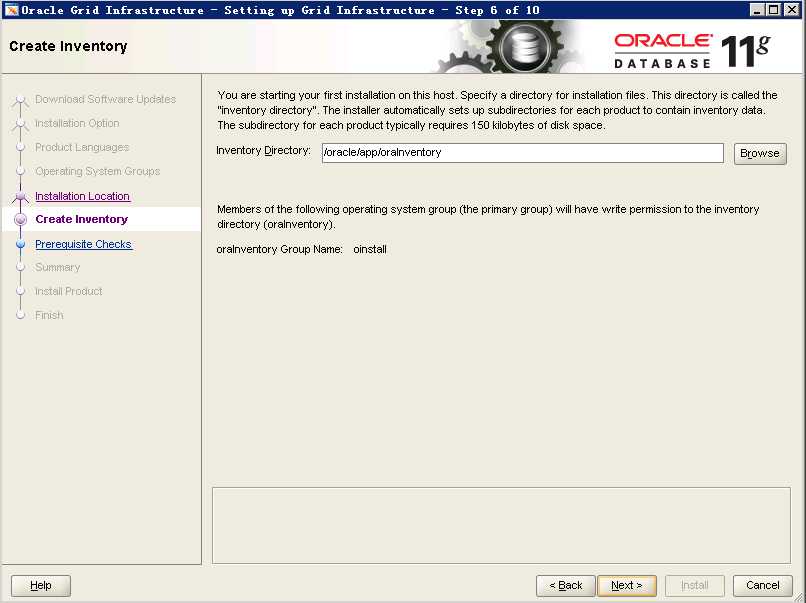Click into the Inventory Directory text field
This screenshot has height=603, width=806.
pyautogui.click(x=522, y=153)
